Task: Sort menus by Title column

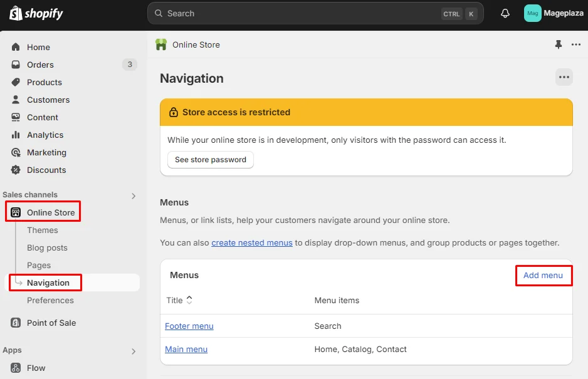Action: point(179,300)
